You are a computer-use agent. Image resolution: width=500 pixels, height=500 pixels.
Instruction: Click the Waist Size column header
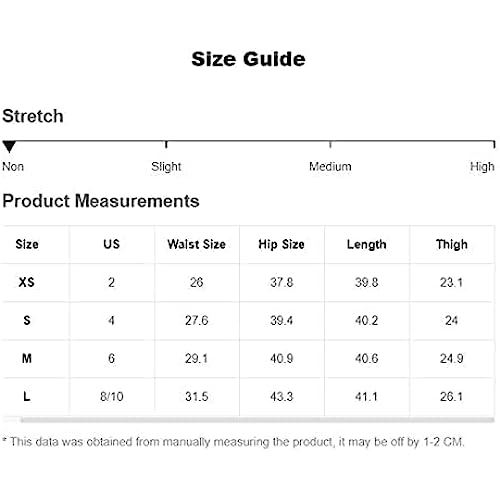[x=197, y=244]
